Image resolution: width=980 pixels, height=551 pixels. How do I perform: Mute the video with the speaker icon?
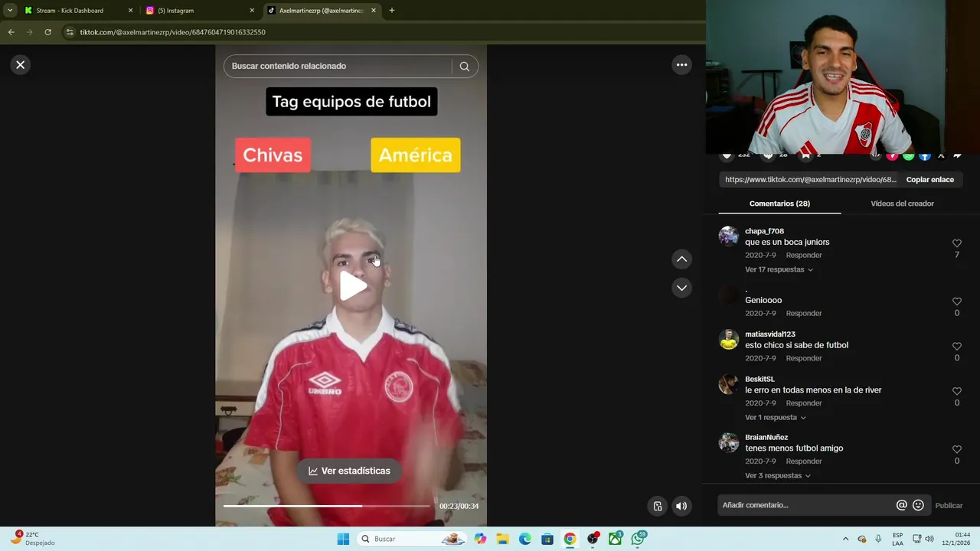[681, 506]
